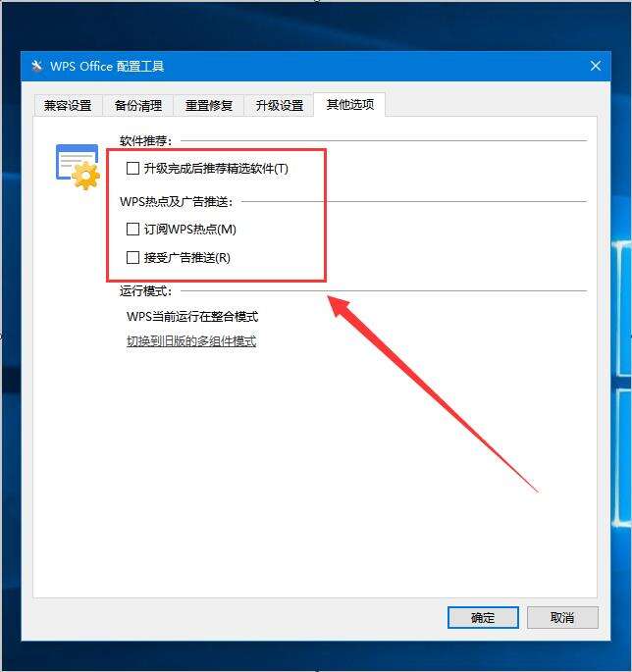Select the 升级设置 tab
The width and height of the screenshot is (632, 672).
click(x=280, y=105)
